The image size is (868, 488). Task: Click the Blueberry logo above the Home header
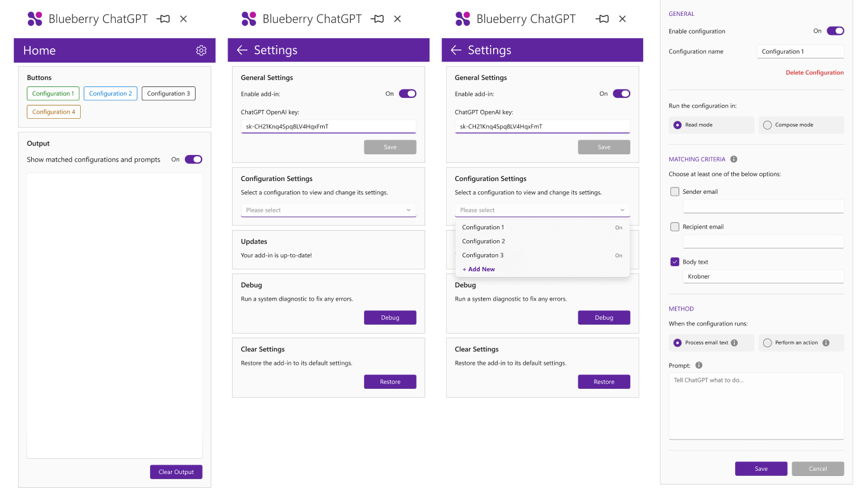(35, 19)
